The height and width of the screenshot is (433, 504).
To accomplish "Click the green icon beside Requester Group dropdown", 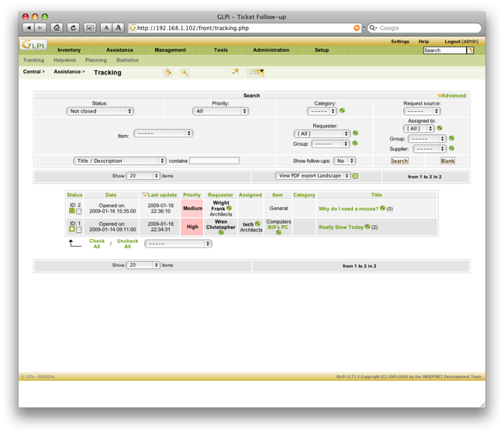I will 355,143.
